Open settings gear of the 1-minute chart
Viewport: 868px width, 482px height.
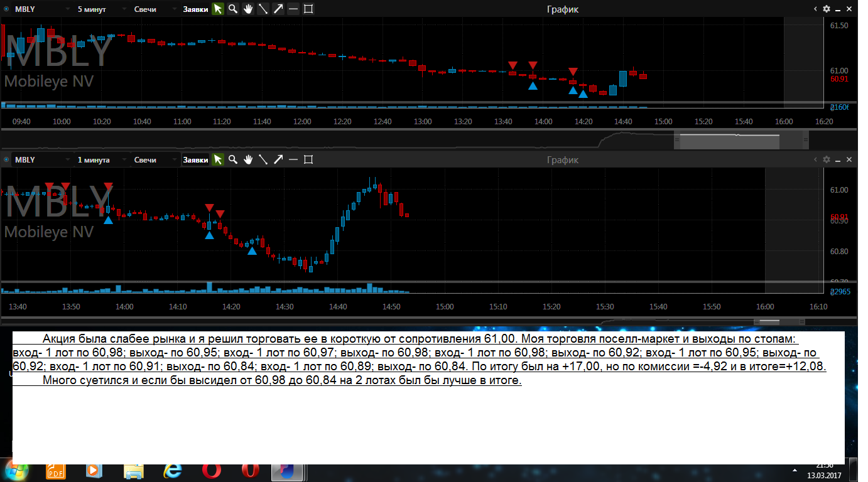pyautogui.click(x=827, y=159)
